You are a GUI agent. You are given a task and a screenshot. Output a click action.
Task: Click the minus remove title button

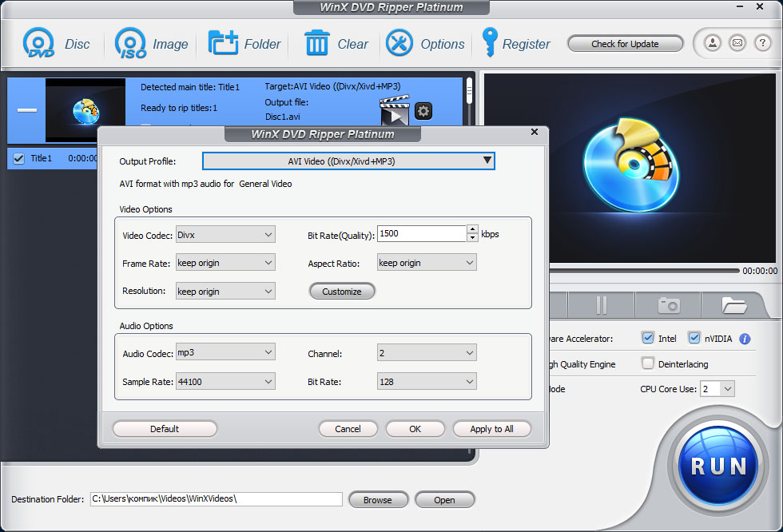[x=27, y=109]
